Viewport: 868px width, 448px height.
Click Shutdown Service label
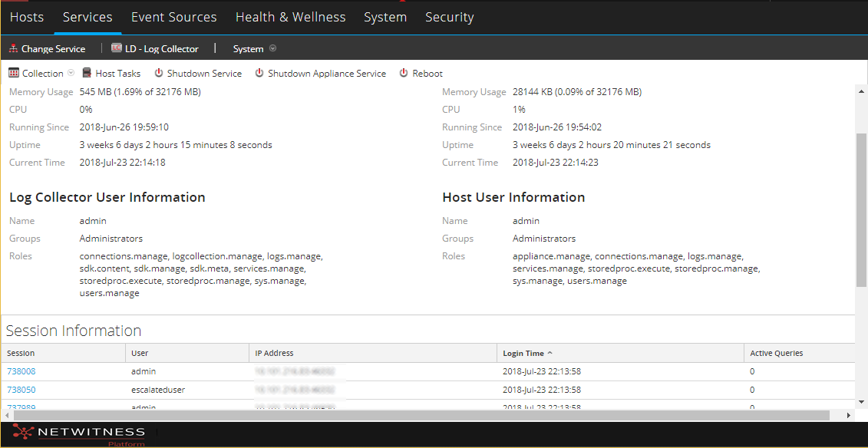204,73
